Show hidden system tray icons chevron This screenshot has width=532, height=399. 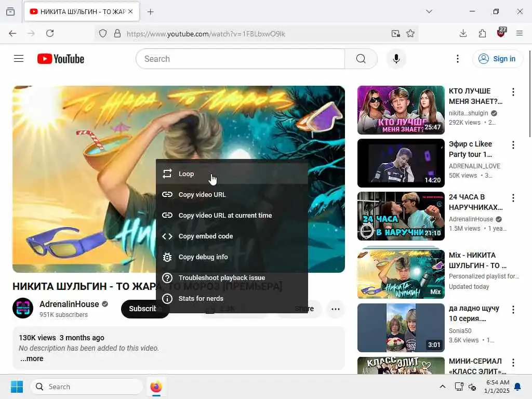443,387
